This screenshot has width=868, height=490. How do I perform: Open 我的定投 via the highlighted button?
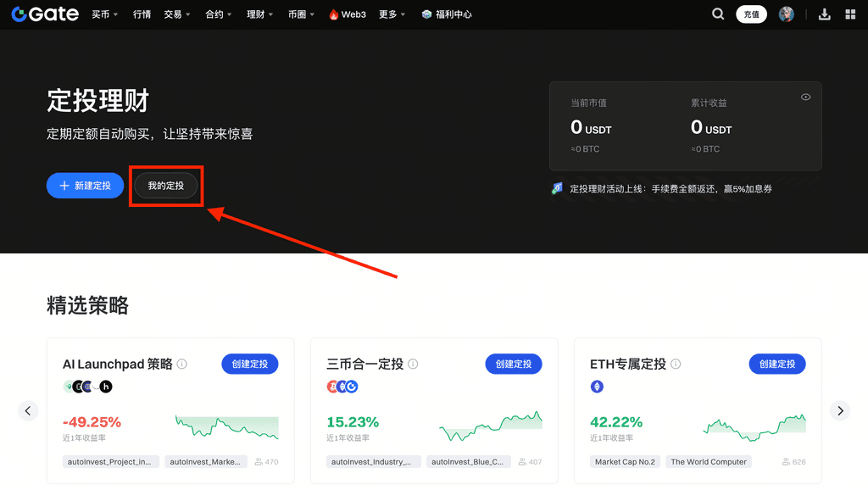[x=166, y=185]
